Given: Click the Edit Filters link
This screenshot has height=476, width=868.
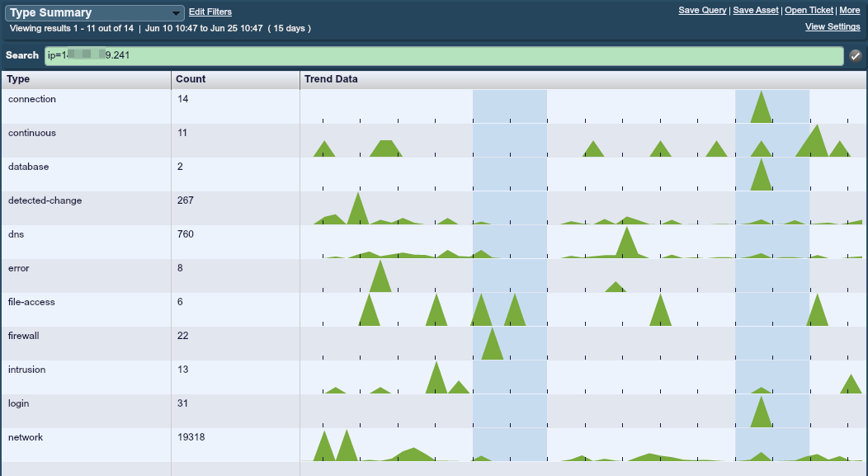Looking at the screenshot, I should tap(210, 12).
